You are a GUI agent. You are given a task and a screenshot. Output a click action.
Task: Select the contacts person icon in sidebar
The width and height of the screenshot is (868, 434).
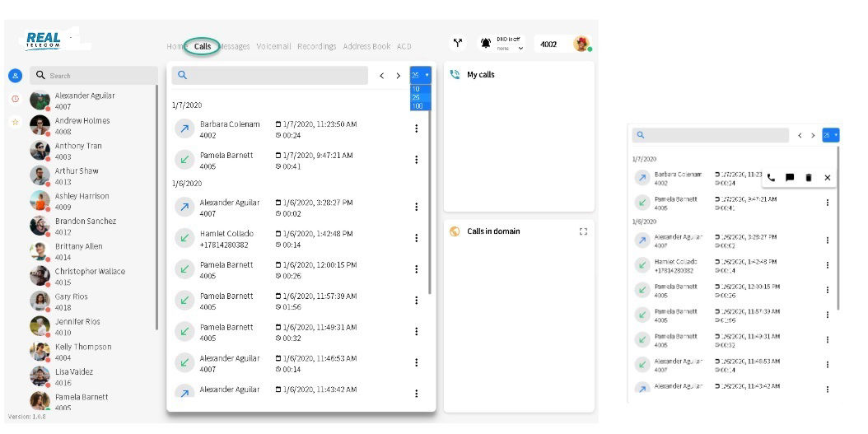coord(15,76)
